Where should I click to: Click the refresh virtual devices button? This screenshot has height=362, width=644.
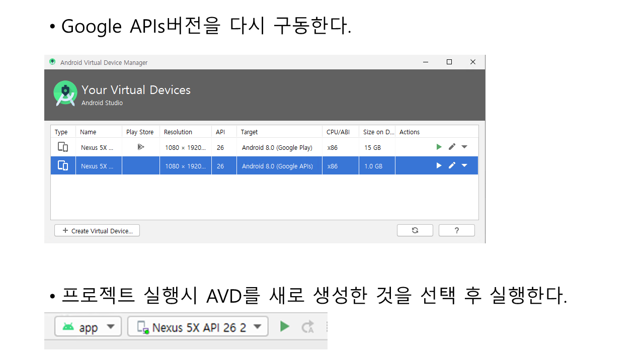click(x=415, y=230)
